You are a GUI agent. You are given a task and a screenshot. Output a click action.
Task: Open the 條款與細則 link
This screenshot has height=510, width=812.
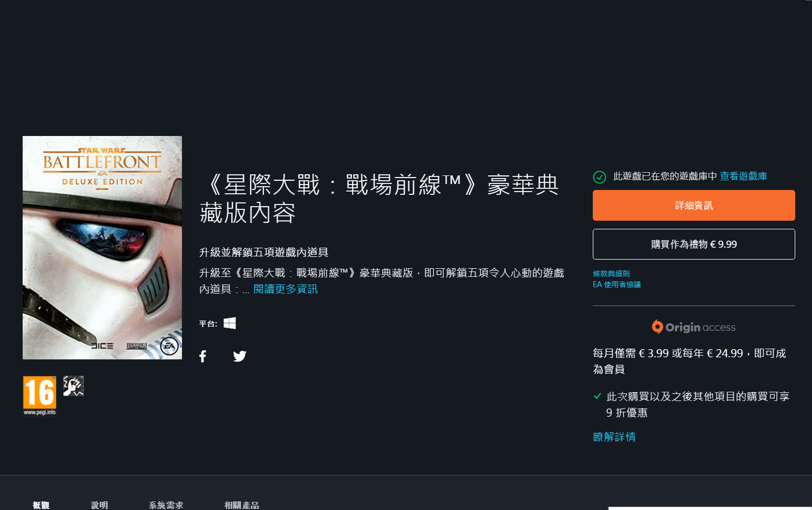coord(611,274)
